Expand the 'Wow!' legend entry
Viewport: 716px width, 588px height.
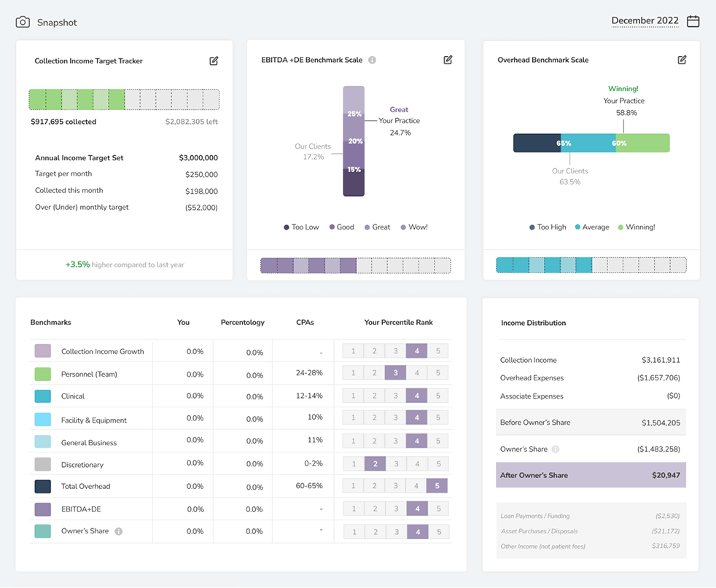pyautogui.click(x=414, y=227)
